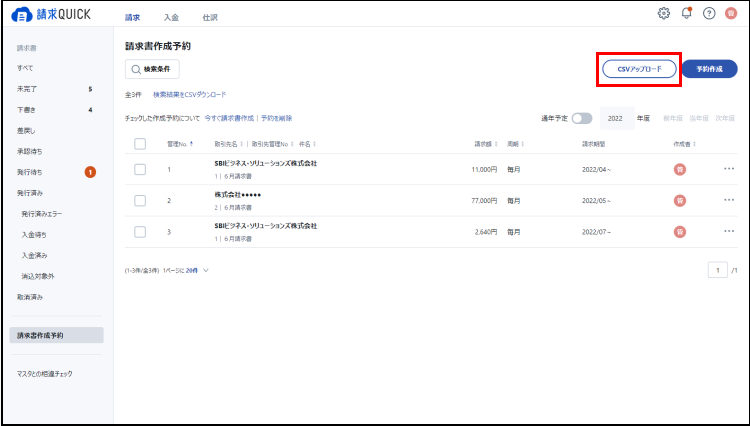The image size is (750, 426).
Task: Click the 当年度 link
Action: [699, 118]
